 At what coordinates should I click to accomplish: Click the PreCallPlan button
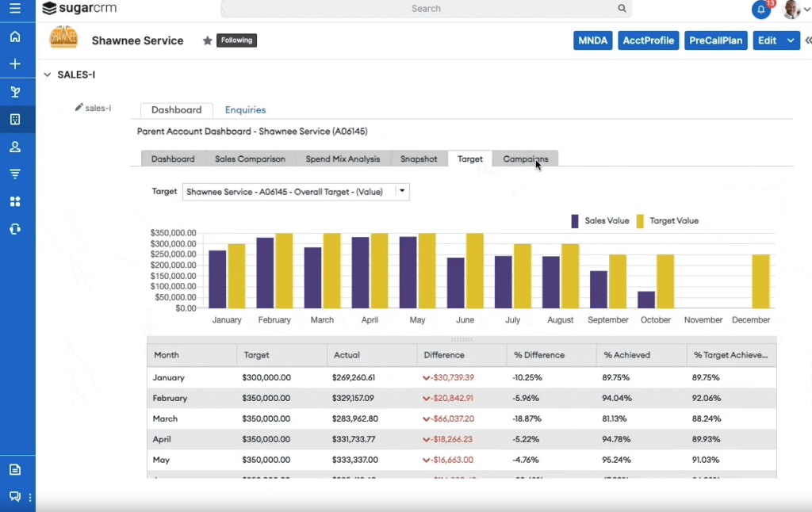(x=715, y=40)
